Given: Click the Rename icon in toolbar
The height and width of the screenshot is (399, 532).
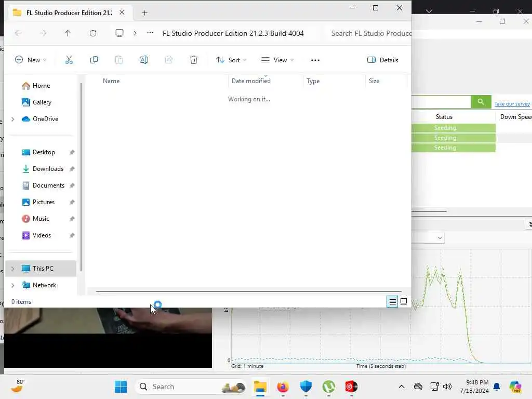Looking at the screenshot, I should (144, 60).
